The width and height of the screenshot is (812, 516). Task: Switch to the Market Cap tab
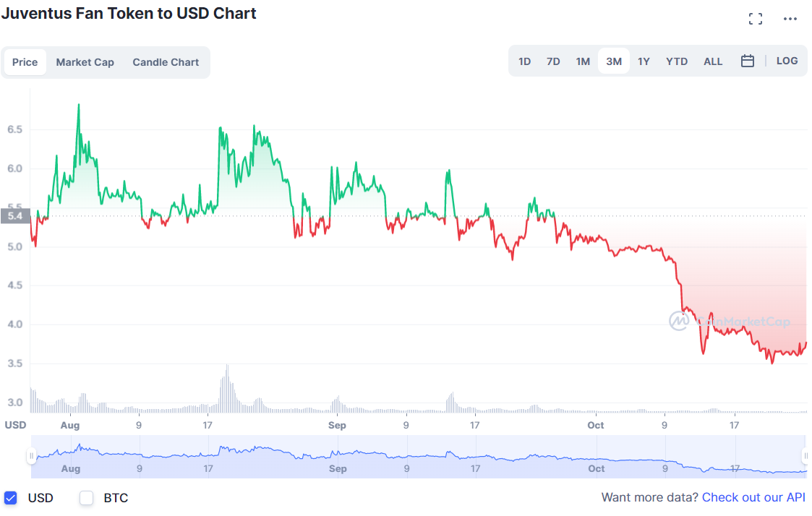pos(85,62)
